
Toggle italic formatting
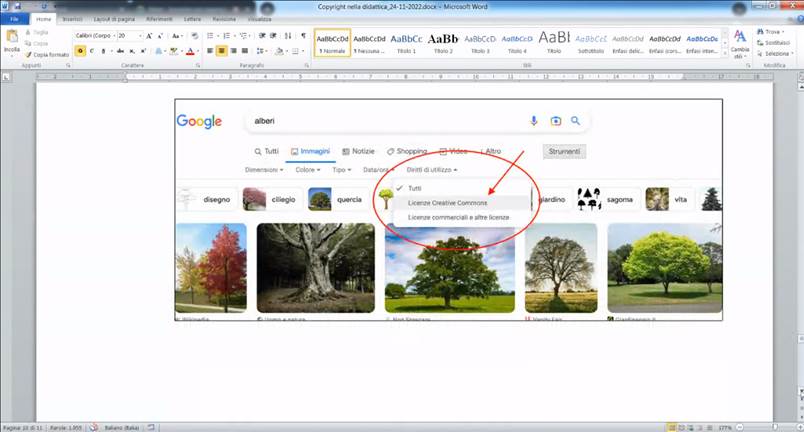[92, 51]
